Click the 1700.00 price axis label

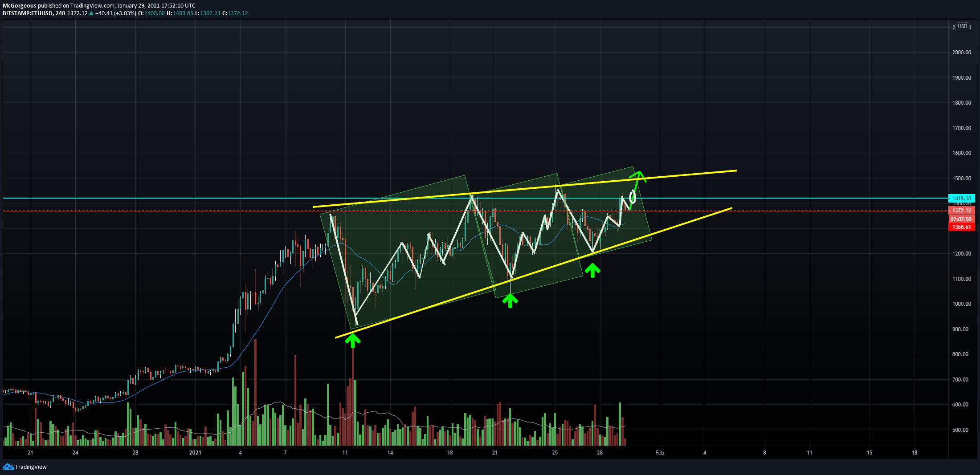pos(962,128)
